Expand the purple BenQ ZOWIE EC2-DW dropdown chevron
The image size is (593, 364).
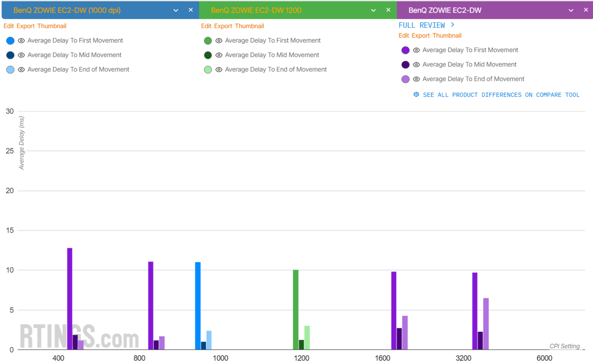571,10
